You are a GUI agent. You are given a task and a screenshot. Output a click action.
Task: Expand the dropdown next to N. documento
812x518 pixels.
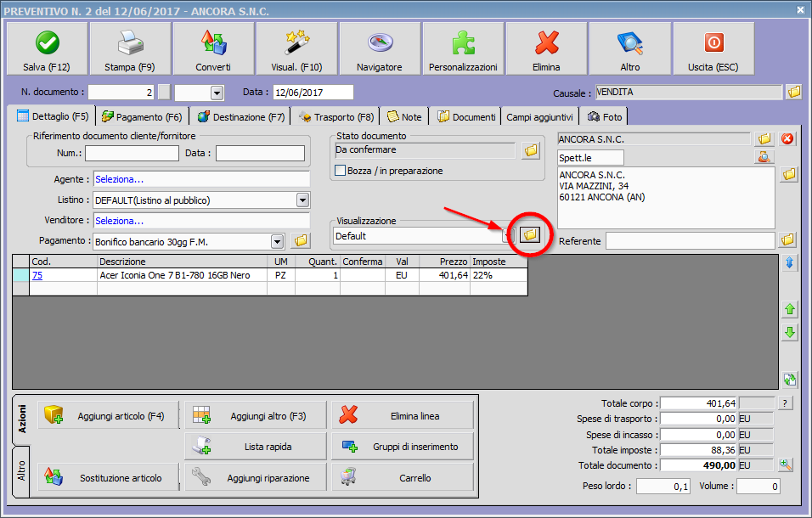point(217,93)
